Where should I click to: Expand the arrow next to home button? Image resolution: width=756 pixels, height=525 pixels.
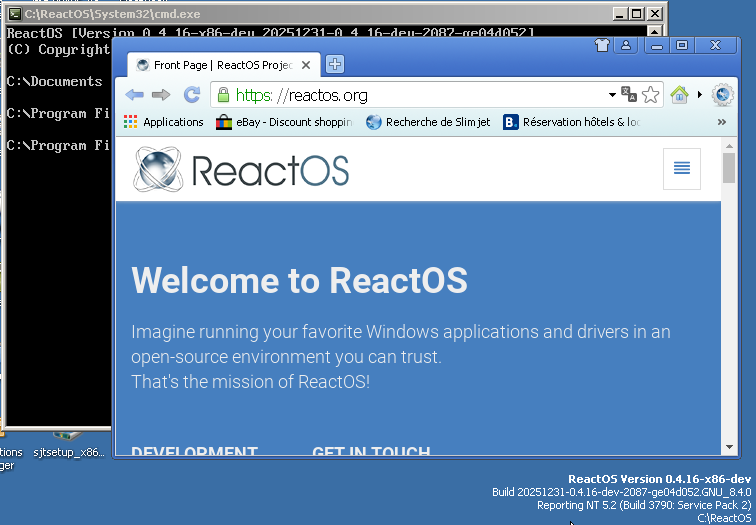coord(699,95)
